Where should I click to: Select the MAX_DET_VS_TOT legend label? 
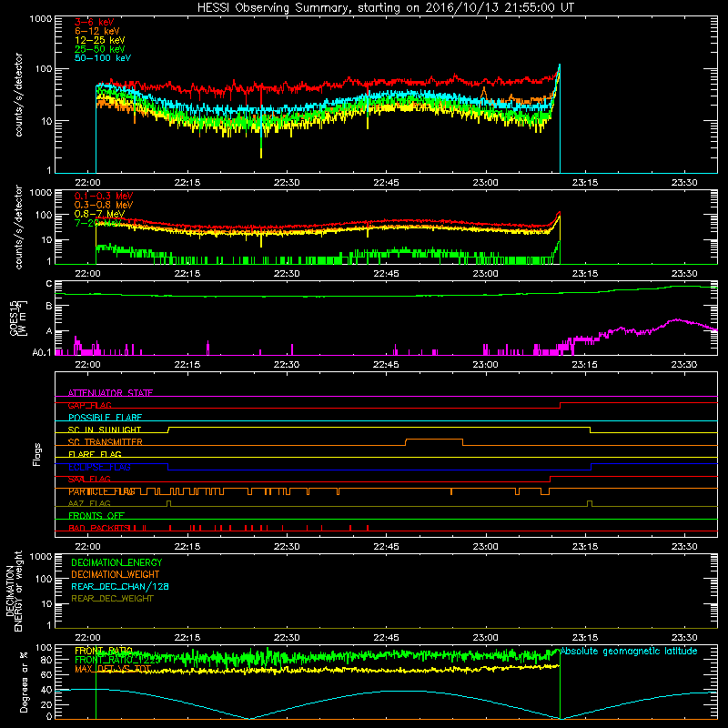[113, 669]
